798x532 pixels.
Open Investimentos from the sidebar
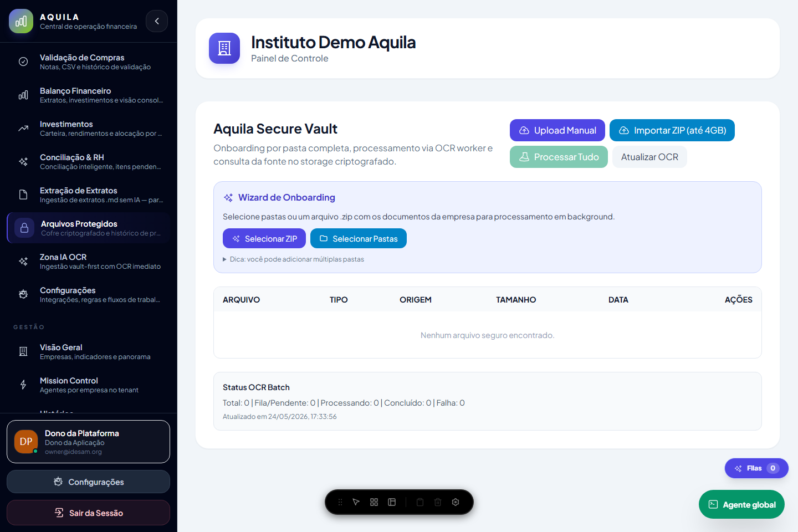pos(89,128)
